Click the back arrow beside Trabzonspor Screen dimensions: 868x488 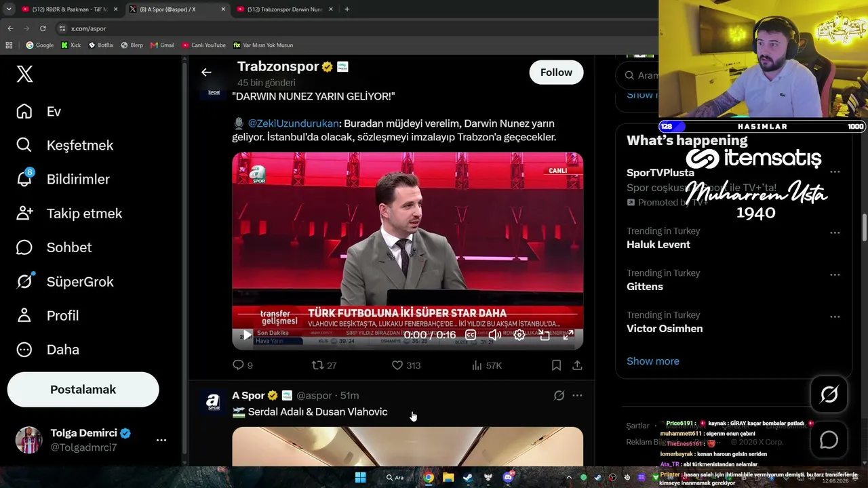[x=206, y=73]
